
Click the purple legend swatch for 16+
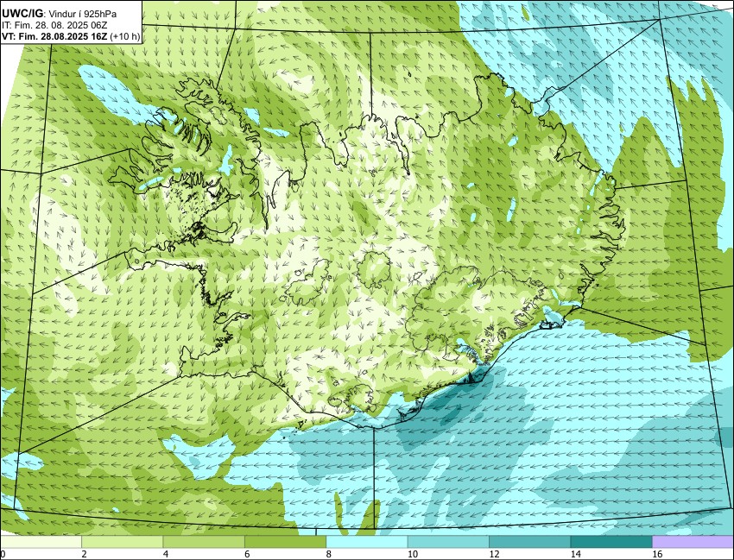tap(693, 542)
